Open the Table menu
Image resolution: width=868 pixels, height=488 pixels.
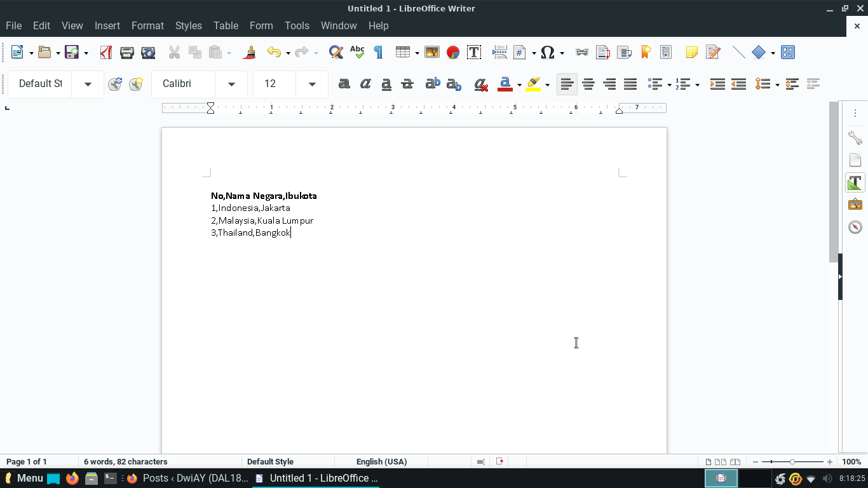coord(226,25)
